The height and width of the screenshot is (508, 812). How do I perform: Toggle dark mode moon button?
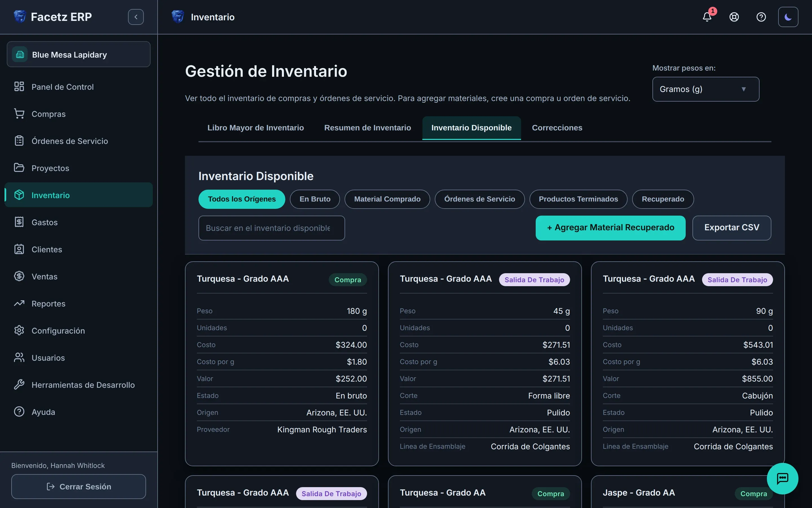[x=788, y=17]
